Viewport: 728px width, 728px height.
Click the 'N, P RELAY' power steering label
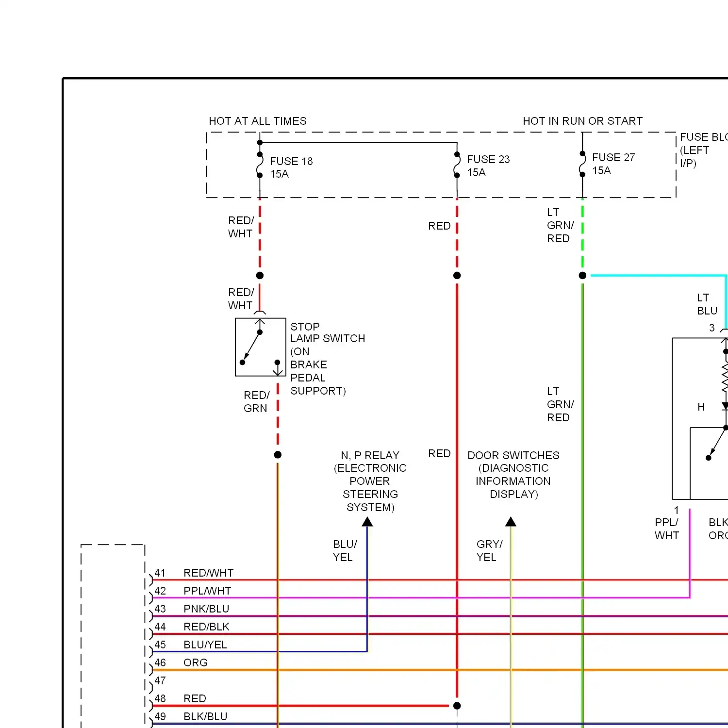[370, 481]
